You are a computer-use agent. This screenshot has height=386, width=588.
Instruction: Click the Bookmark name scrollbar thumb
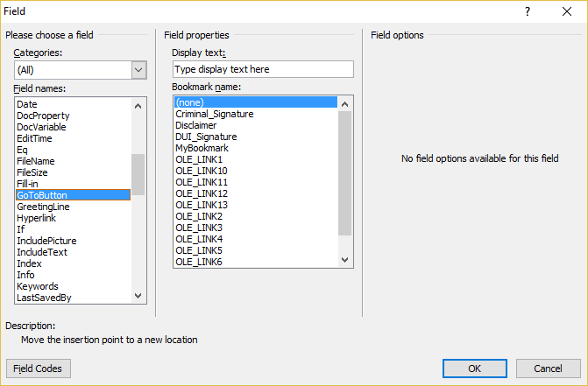point(345,173)
